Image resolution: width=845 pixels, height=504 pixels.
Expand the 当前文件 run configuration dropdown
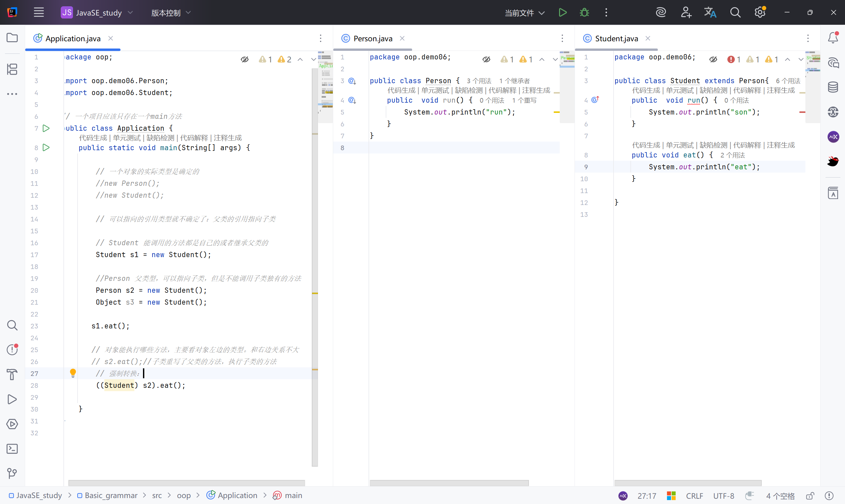point(524,13)
